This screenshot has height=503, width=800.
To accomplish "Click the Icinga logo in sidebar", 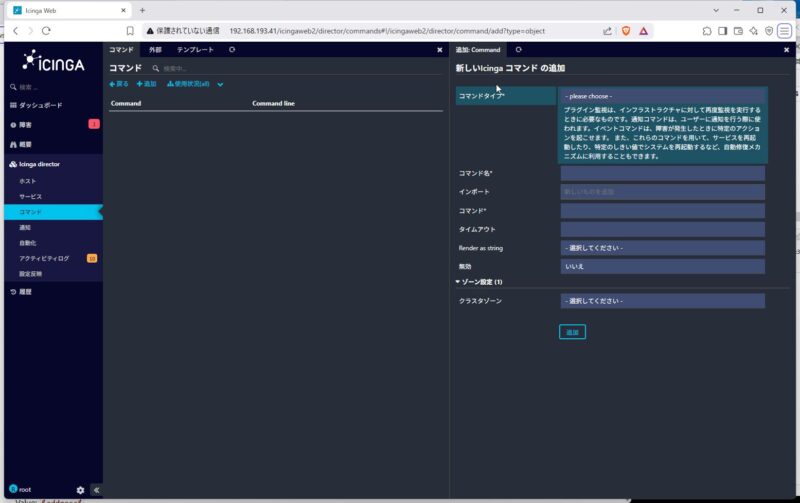I will (x=54, y=61).
